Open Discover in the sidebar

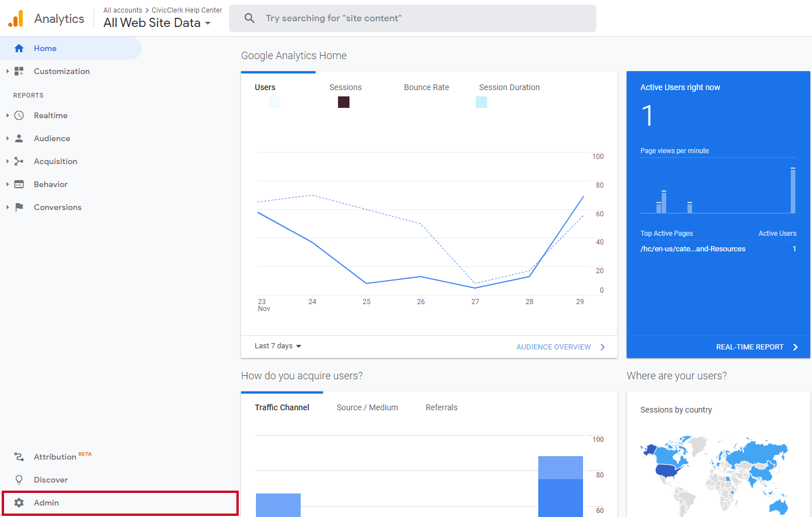click(x=50, y=480)
